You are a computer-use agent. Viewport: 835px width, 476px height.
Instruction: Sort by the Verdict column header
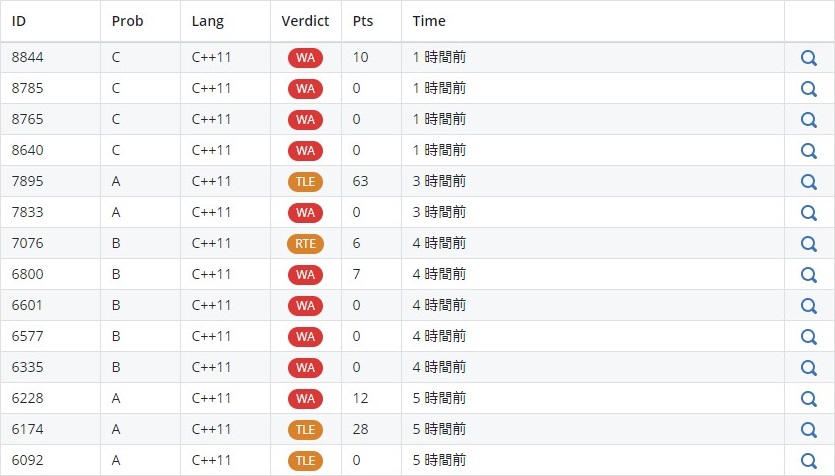305,21
